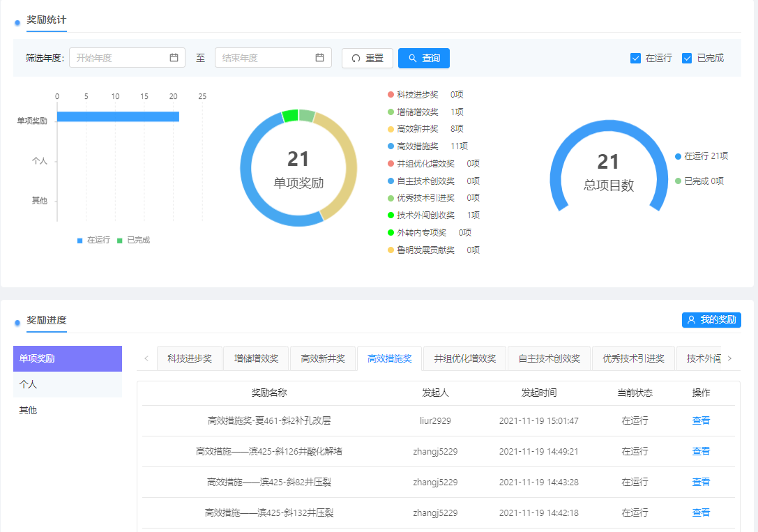758x532 pixels.
Task: Click 查看 for 夏461-斜2补孔改层 row
Action: (701, 421)
